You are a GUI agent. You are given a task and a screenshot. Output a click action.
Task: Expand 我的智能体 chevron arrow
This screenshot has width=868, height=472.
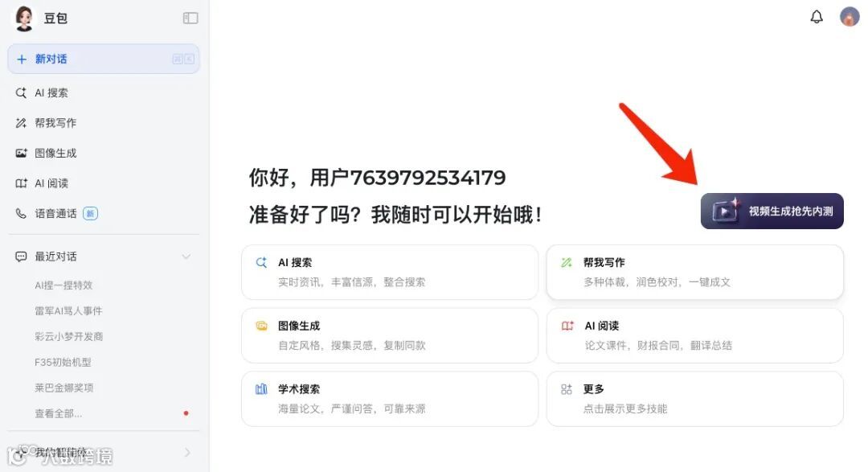click(187, 453)
